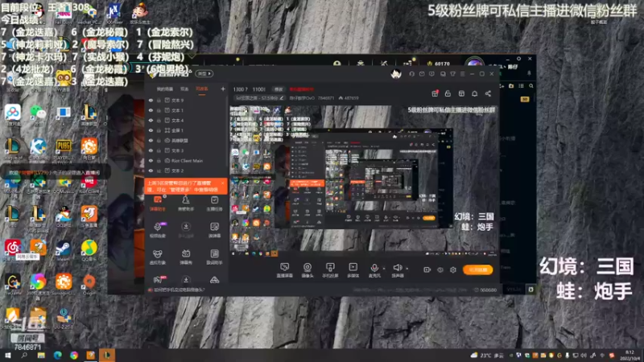Hide the 文本 4 source layer
Viewport: 644px width, 362px height.
pos(151,120)
